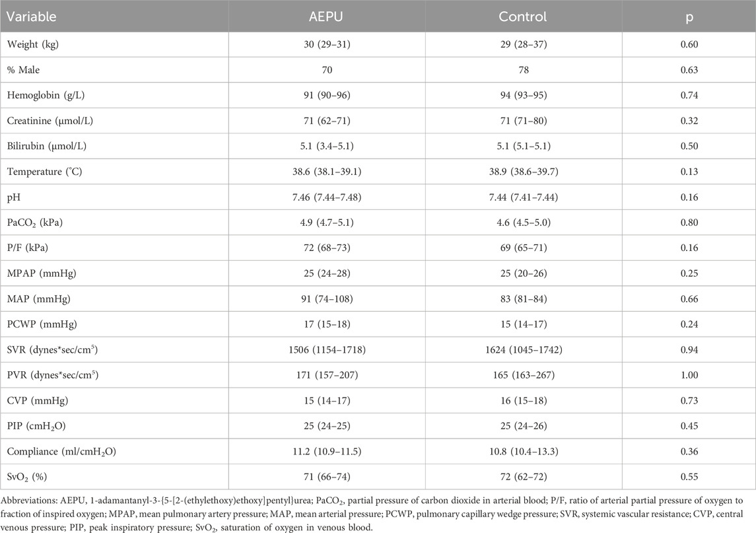Select the Weight (kg) row label

pyautogui.click(x=32, y=44)
